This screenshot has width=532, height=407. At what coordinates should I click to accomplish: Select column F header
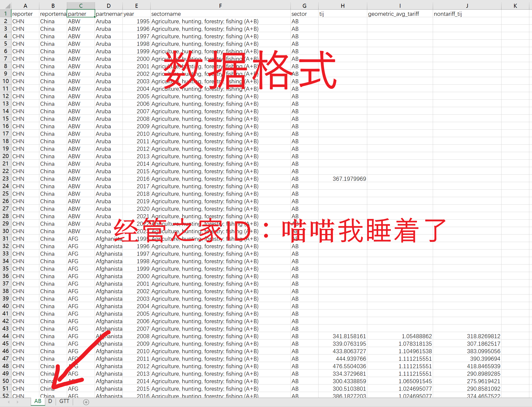coord(220,6)
